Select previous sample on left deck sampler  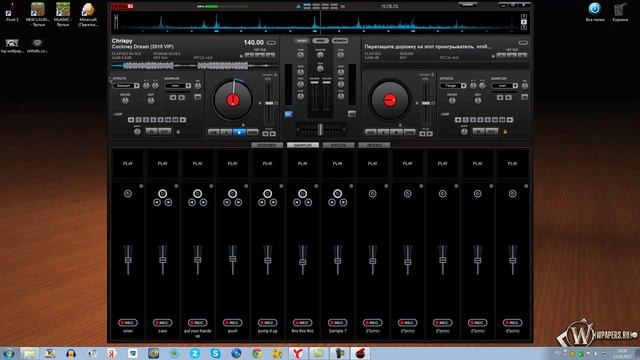[x=173, y=98]
